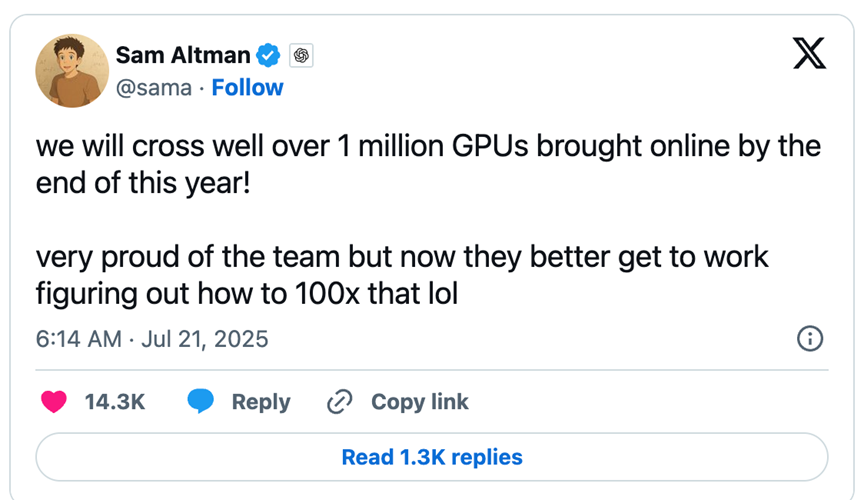The width and height of the screenshot is (864, 500).
Task: Click the chain link icon
Action: [x=340, y=402]
